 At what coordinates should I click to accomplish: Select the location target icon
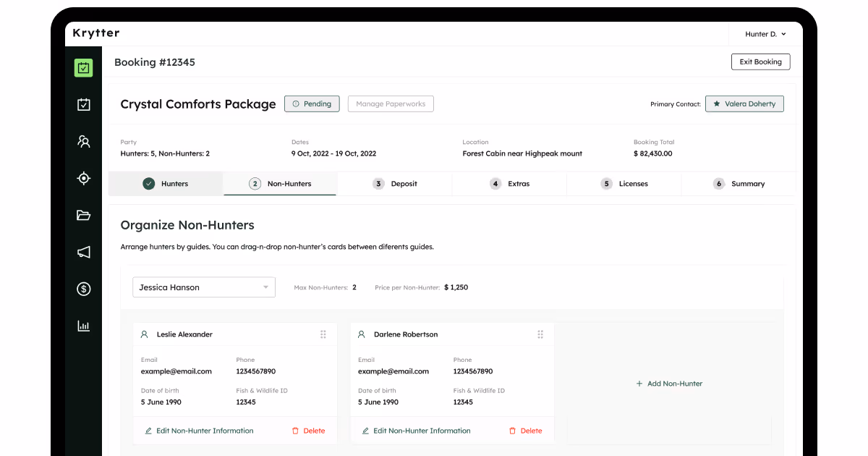(x=83, y=178)
